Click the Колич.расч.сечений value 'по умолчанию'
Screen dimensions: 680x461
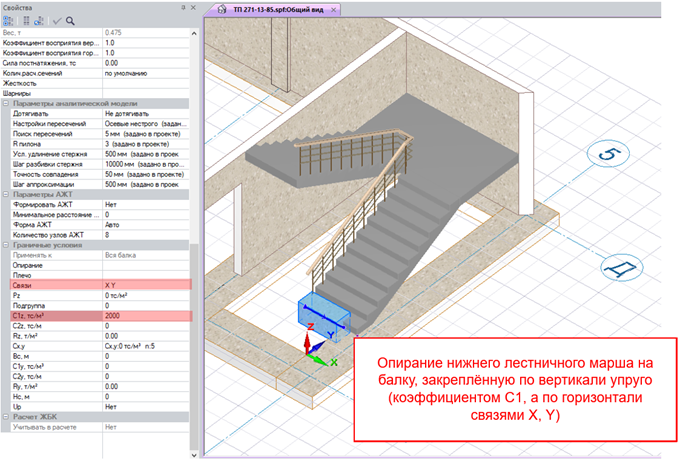(146, 73)
